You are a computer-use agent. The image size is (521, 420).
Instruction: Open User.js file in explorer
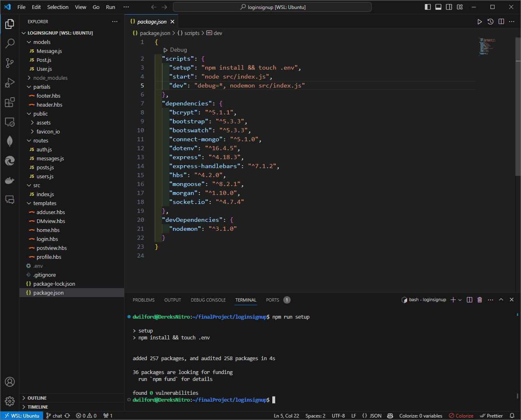coord(44,69)
